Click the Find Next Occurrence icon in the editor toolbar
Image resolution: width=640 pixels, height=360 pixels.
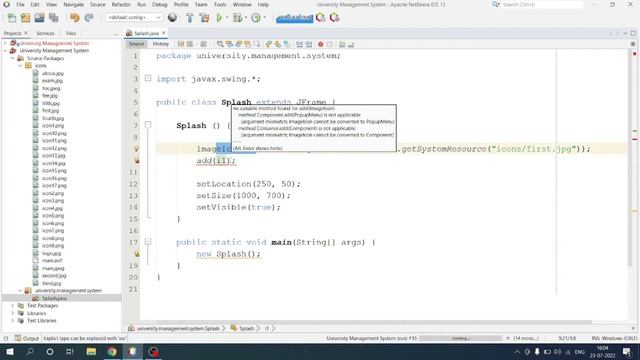click(x=238, y=44)
